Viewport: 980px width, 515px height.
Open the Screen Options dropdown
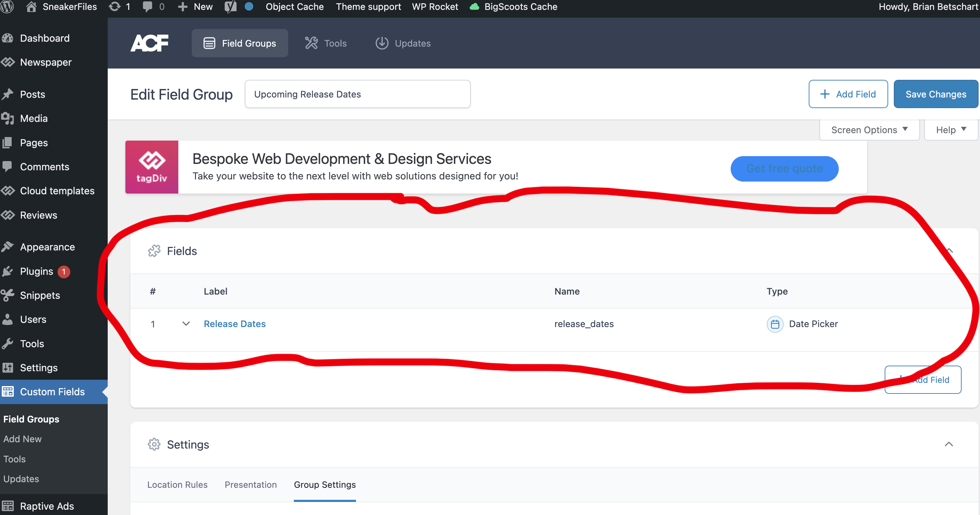coord(869,130)
